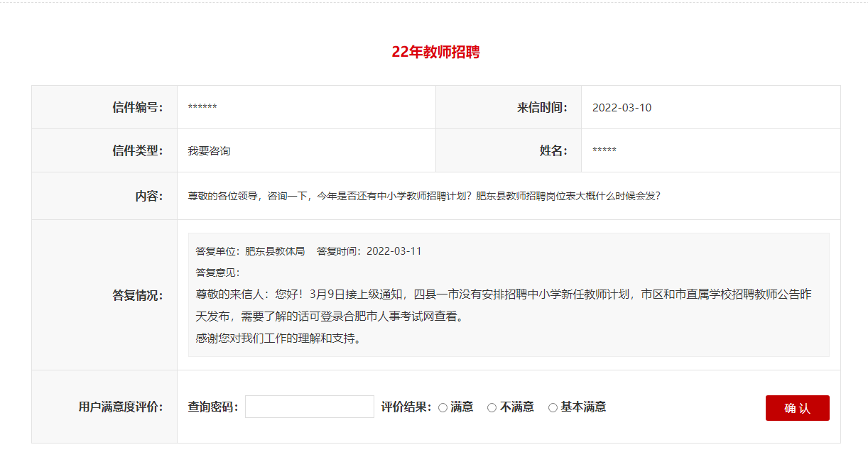Click the 来信时间 label
The width and height of the screenshot is (868, 457).
coord(542,107)
